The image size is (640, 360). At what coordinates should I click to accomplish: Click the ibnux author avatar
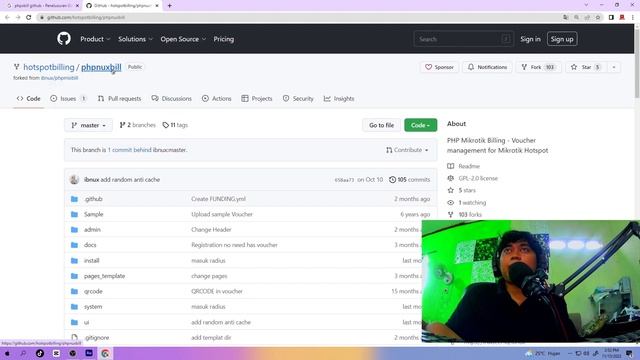[x=74, y=179]
